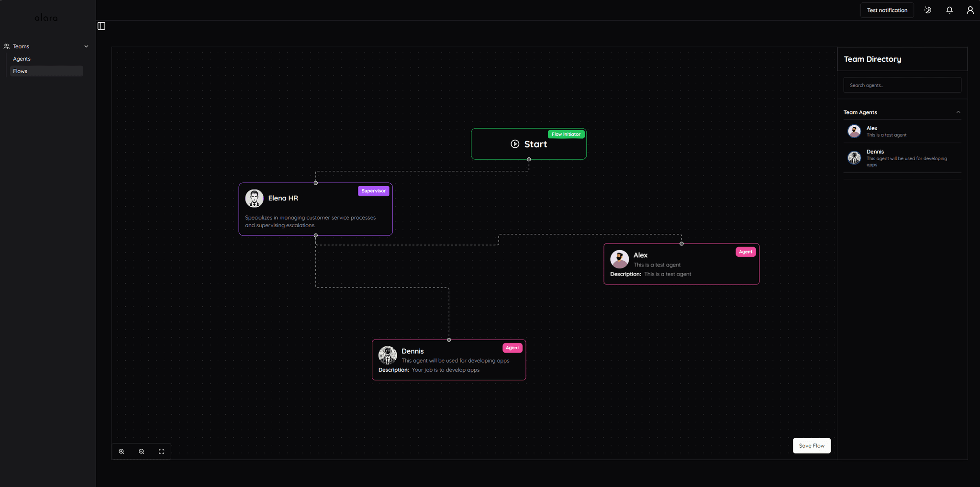Open the user profile icon
980x487 pixels.
click(970, 10)
